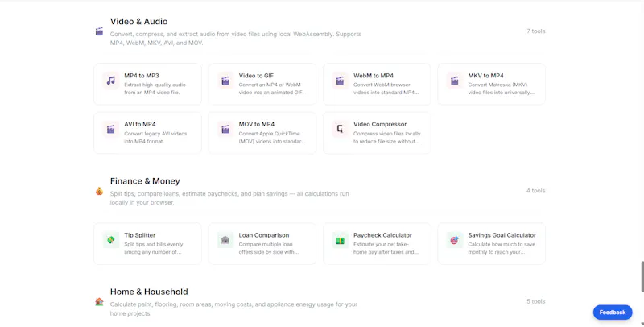Click the blue Feedback button

(613, 313)
